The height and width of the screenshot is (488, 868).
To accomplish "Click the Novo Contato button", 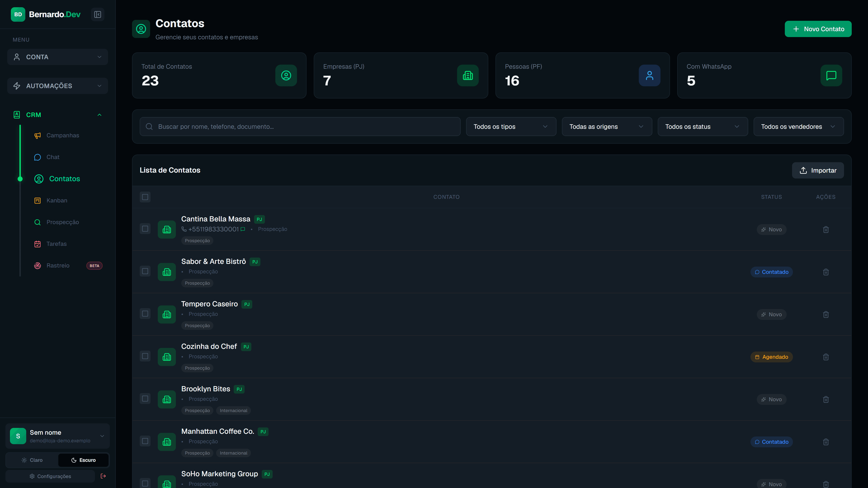I will click(818, 29).
